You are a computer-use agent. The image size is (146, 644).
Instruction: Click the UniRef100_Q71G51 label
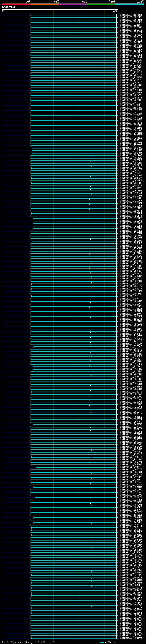[x=131, y=495]
